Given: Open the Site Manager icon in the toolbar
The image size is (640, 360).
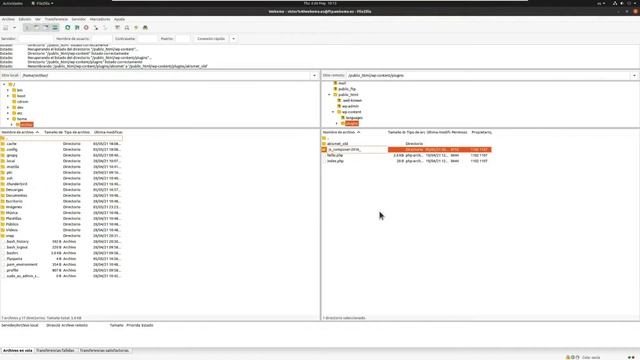Looking at the screenshot, I should 6,28.
